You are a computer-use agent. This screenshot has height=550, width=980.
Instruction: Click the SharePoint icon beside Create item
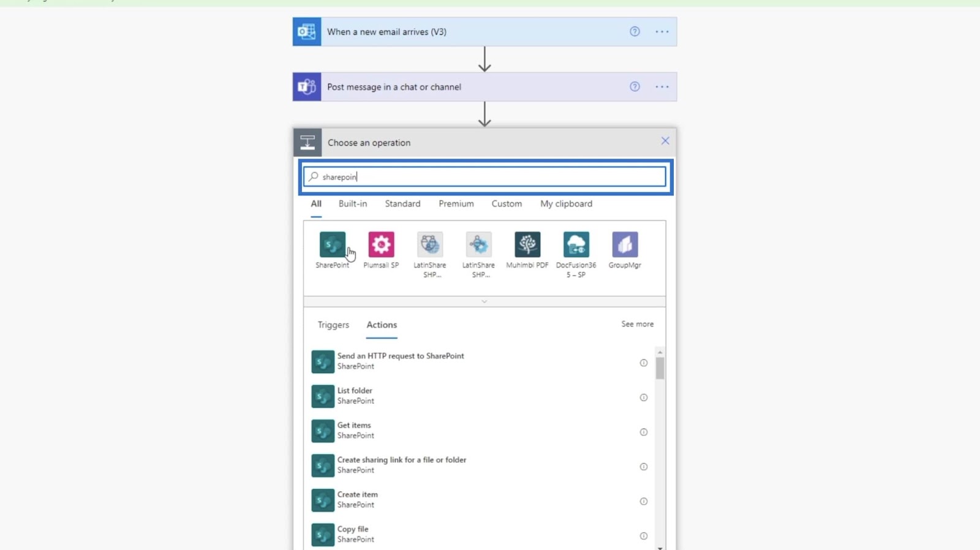click(x=323, y=500)
